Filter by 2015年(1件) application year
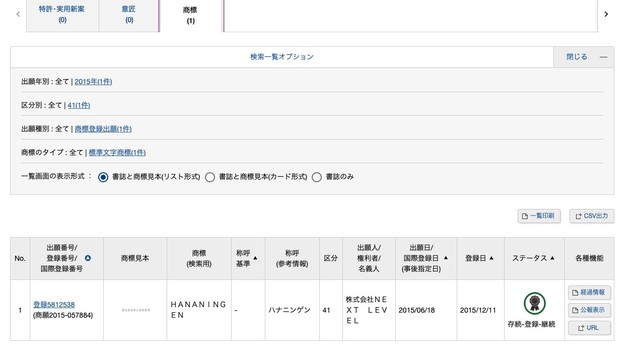The image size is (640, 362). pos(93,82)
